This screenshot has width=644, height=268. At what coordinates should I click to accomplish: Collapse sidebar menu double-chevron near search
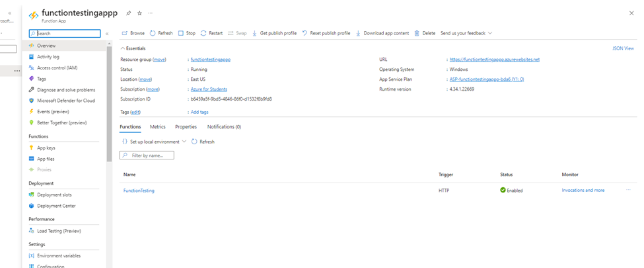click(x=107, y=34)
